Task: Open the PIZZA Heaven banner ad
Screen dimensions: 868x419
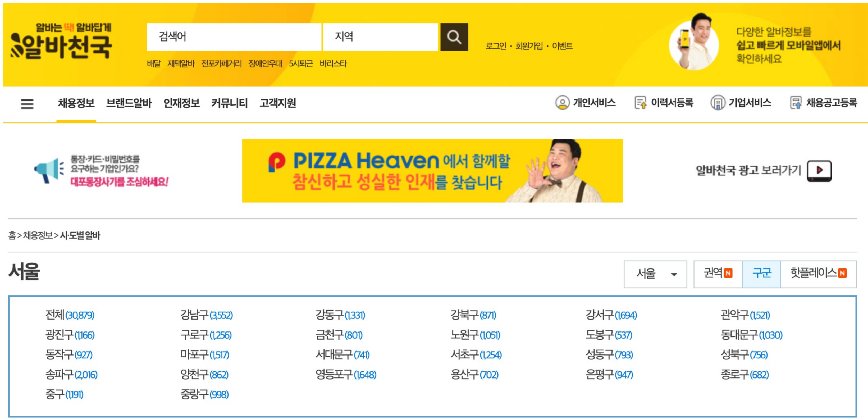Action: pyautogui.click(x=432, y=171)
